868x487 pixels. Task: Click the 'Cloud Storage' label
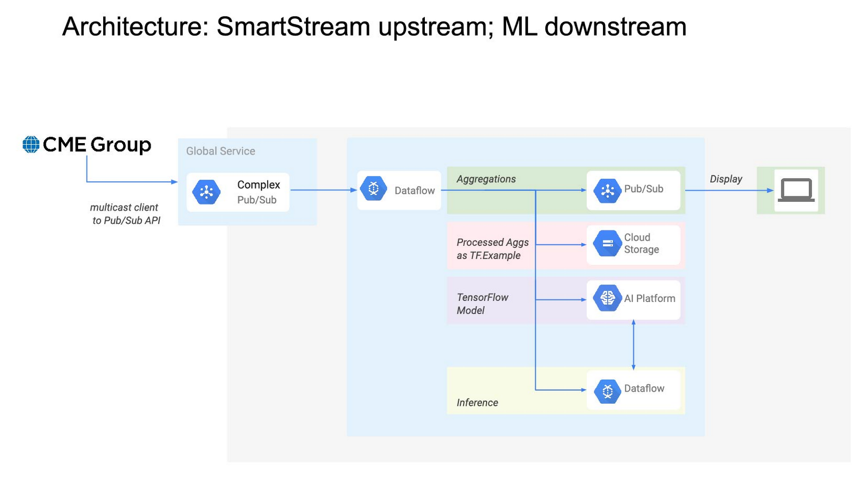point(641,243)
